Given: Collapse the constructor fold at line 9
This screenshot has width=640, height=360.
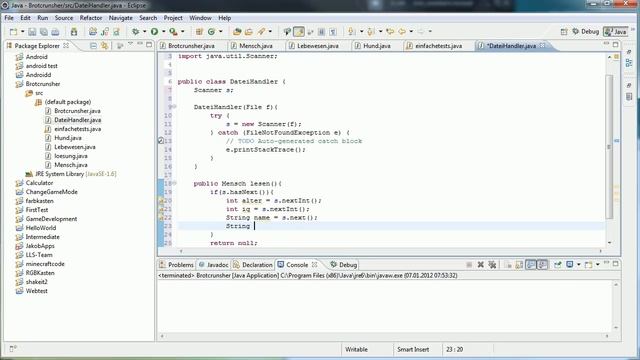Looking at the screenshot, I should 175,107.
